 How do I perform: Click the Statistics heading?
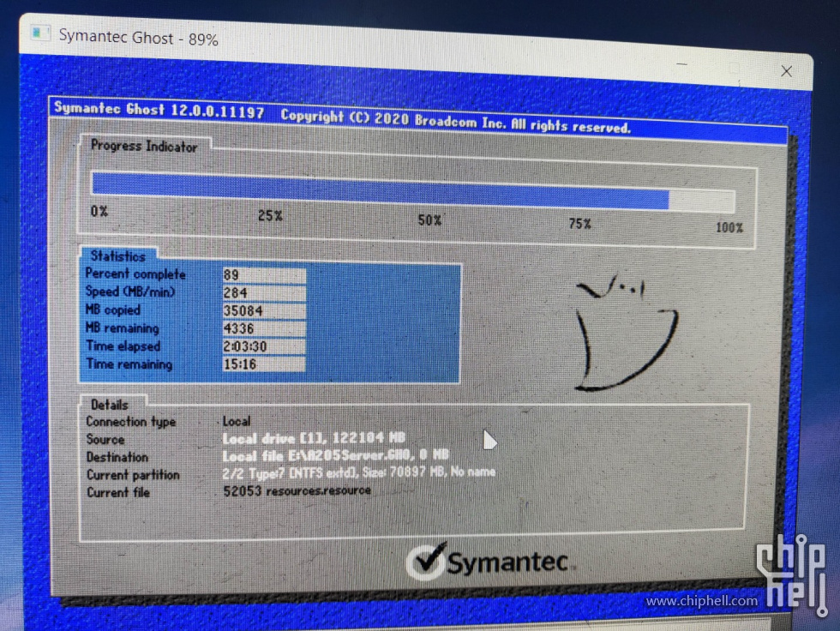(x=118, y=256)
